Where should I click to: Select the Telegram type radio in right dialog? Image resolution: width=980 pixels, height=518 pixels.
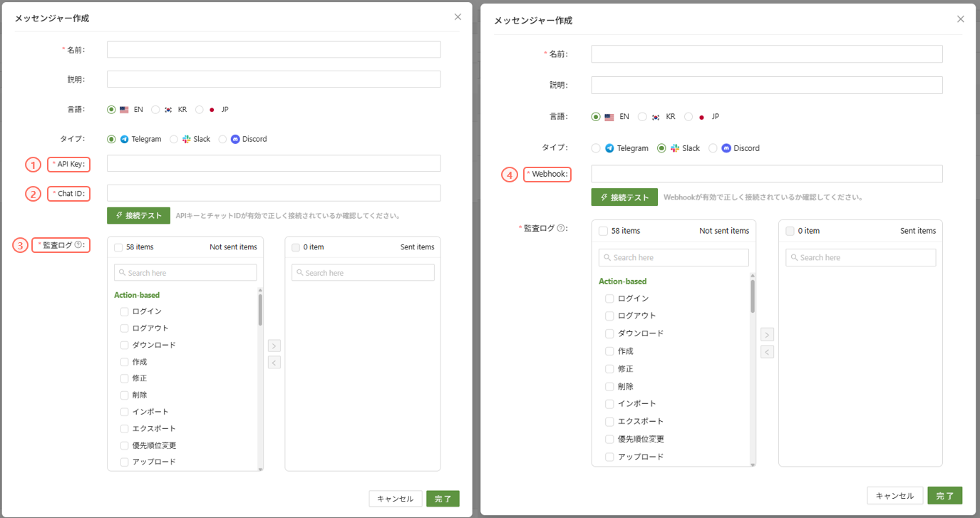pos(596,148)
